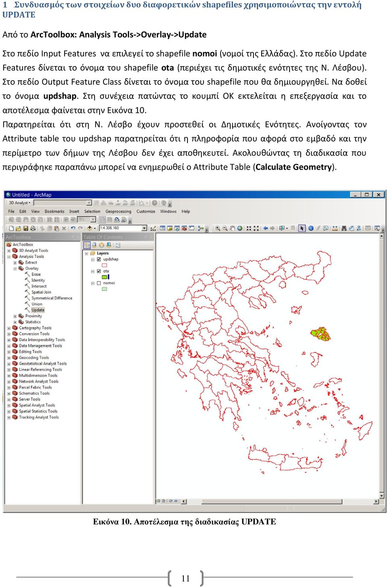Open the map scale dropdown

144,228
